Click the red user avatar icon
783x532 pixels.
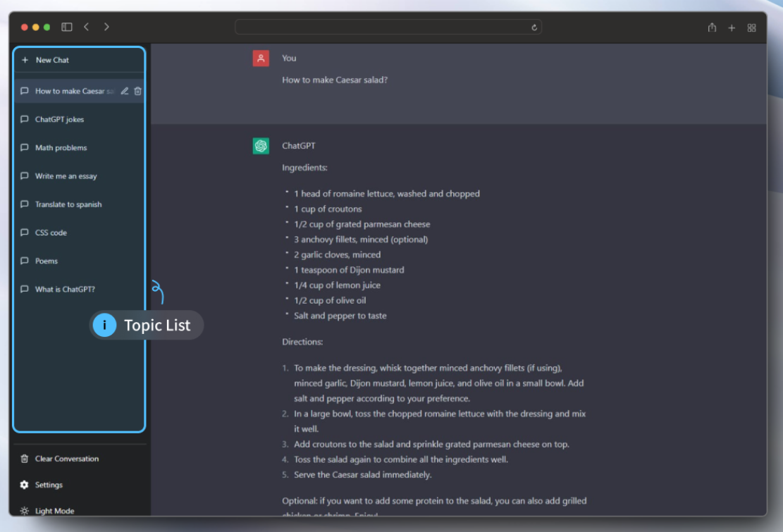(261, 58)
